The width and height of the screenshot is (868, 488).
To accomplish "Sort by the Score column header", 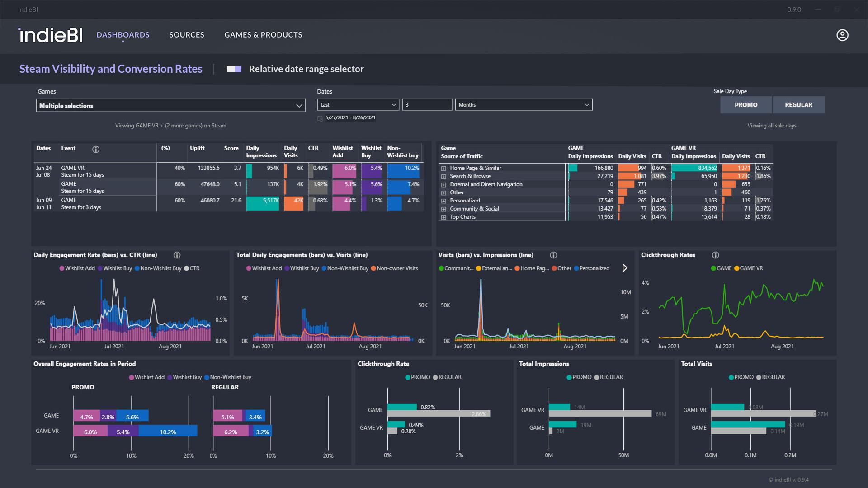I will point(231,148).
